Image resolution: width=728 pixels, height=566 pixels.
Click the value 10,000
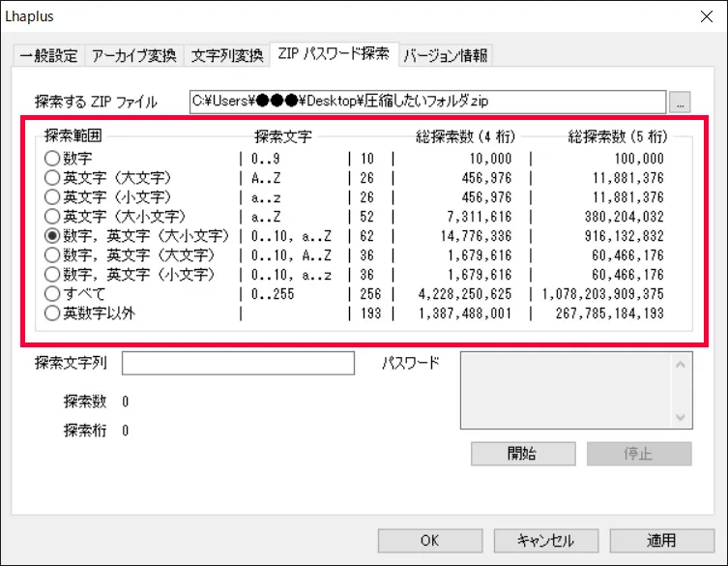tap(491, 159)
